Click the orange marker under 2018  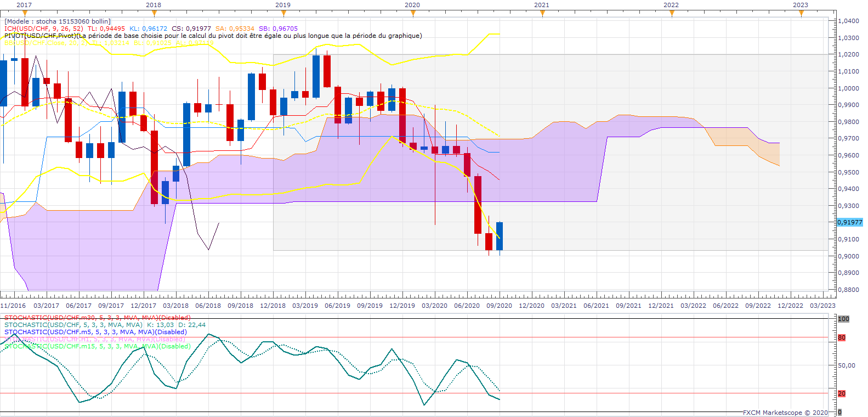click(154, 13)
